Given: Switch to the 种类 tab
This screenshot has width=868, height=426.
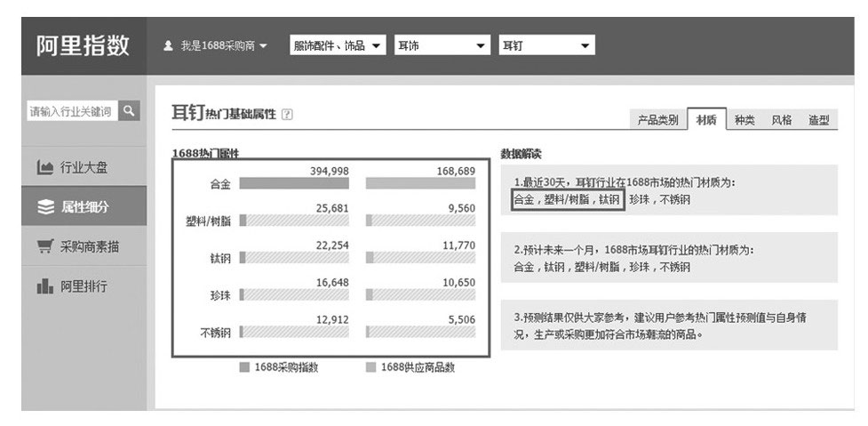Looking at the screenshot, I should 745,120.
